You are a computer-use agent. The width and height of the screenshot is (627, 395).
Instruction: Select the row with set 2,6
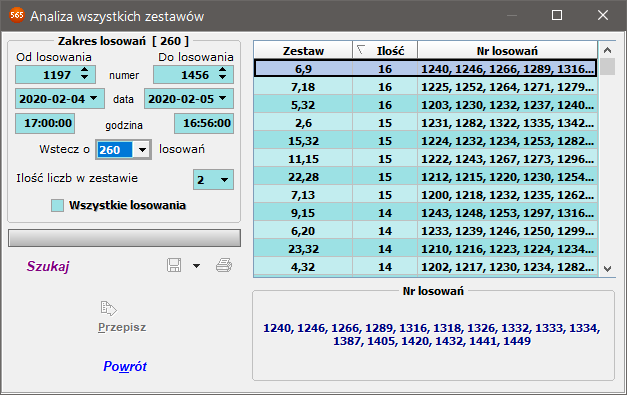(x=425, y=123)
